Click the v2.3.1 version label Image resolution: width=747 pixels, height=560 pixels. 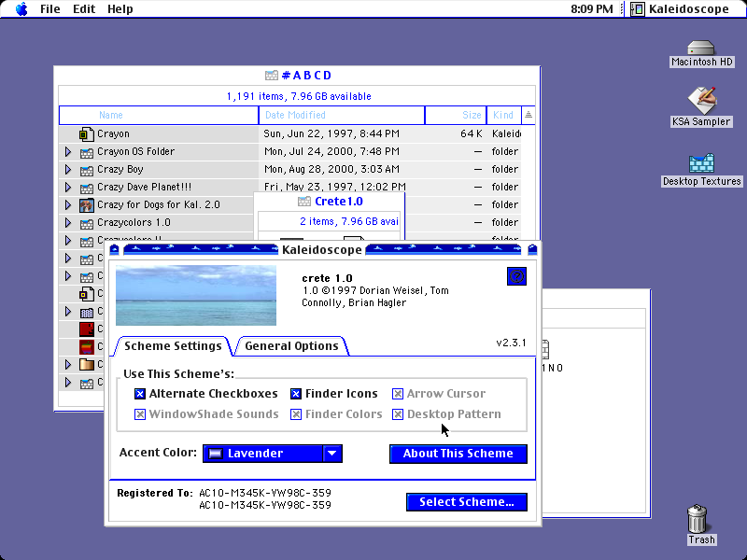(511, 343)
